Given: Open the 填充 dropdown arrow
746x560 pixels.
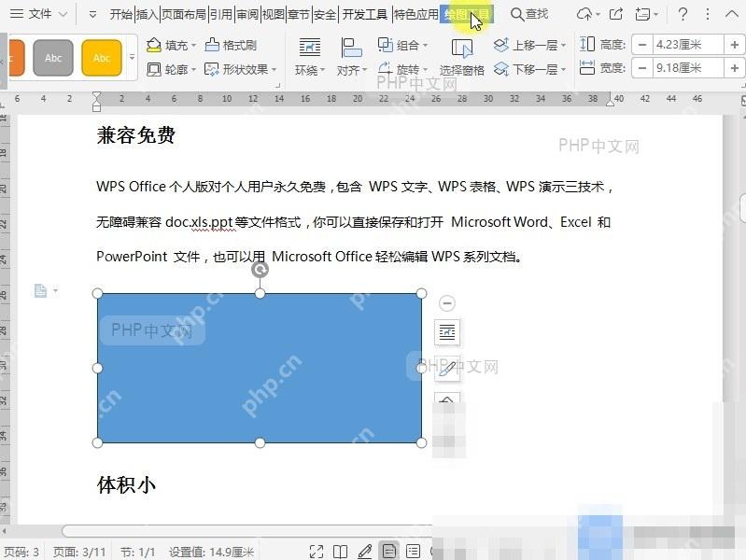Looking at the screenshot, I should tap(193, 46).
